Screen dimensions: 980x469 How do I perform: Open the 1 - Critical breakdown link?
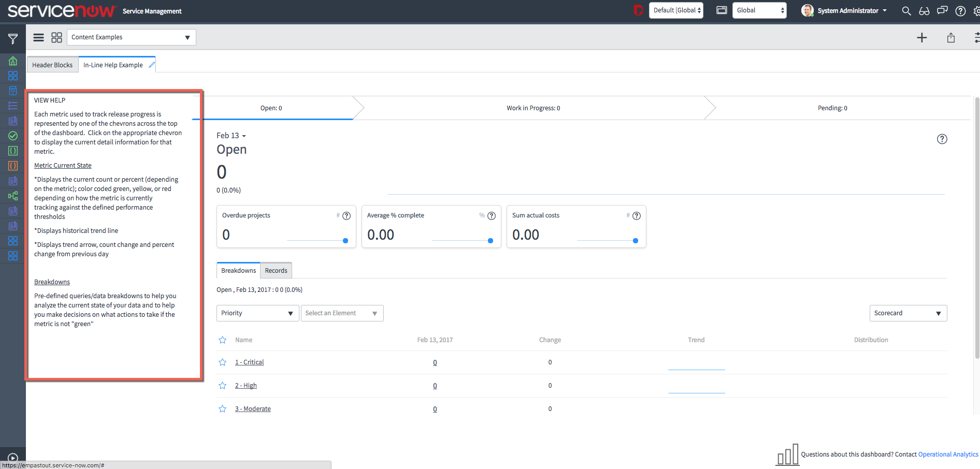point(249,362)
